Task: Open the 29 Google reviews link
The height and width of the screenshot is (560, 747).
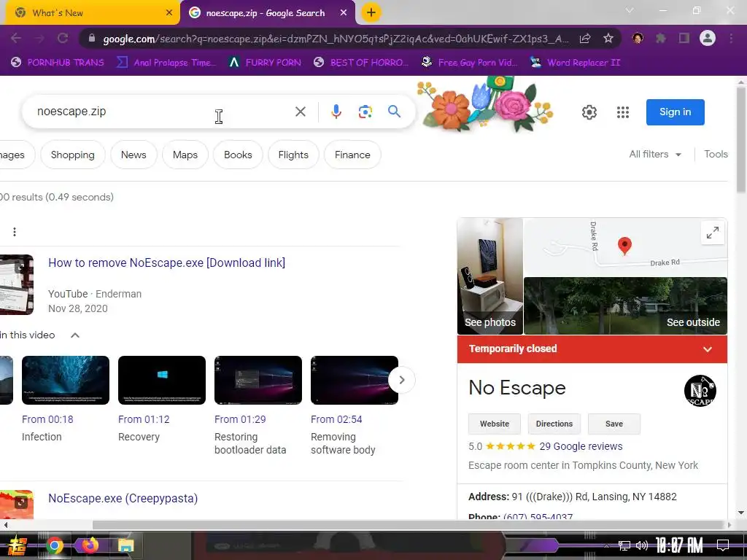Action: [581, 446]
